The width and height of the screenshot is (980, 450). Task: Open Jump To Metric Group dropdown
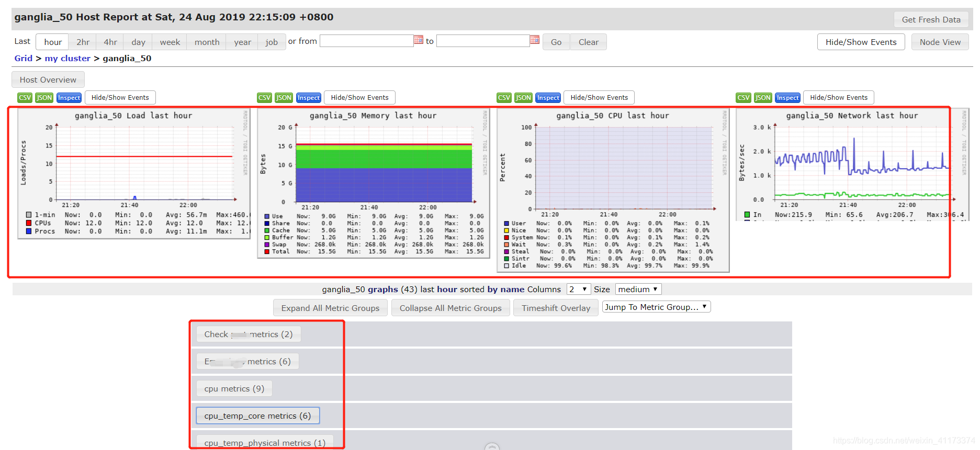click(x=656, y=307)
